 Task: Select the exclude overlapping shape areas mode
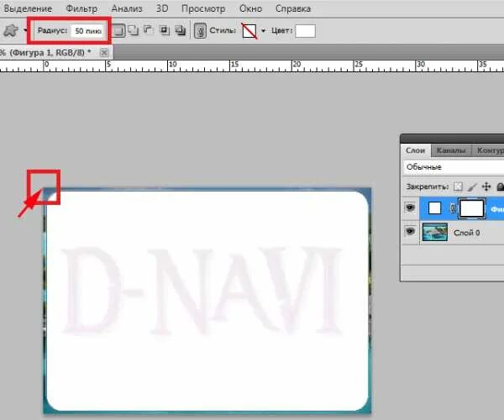(181, 30)
